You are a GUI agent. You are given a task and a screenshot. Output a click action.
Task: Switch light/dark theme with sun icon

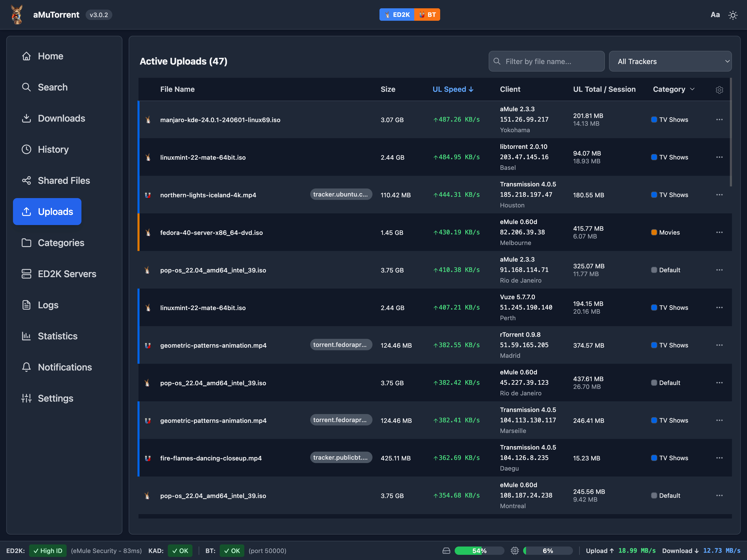pos(732,15)
